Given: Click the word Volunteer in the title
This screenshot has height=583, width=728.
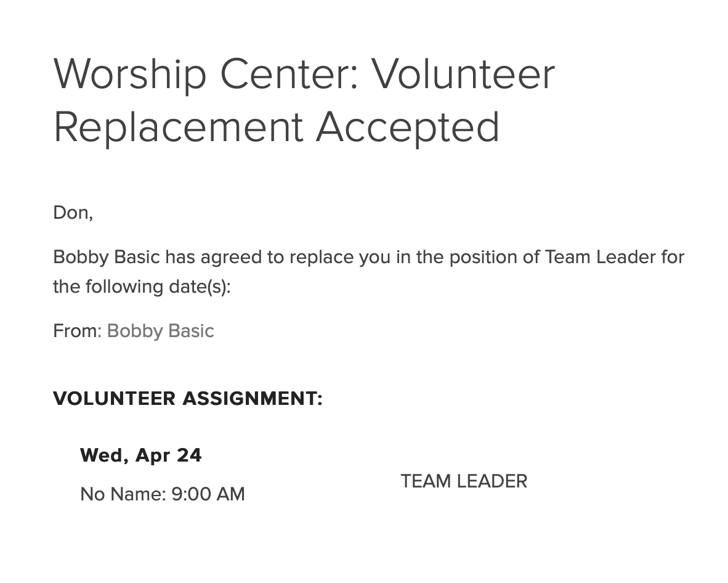Looking at the screenshot, I should click(x=464, y=75).
